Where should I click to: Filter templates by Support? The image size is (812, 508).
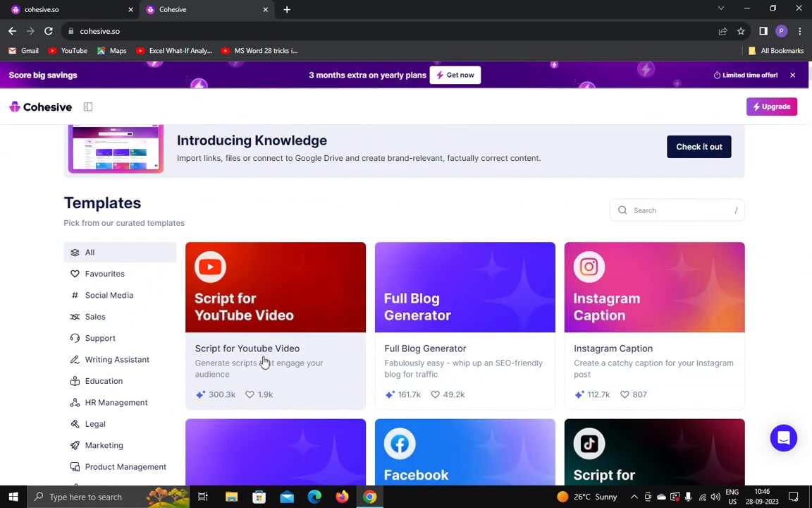120,338
